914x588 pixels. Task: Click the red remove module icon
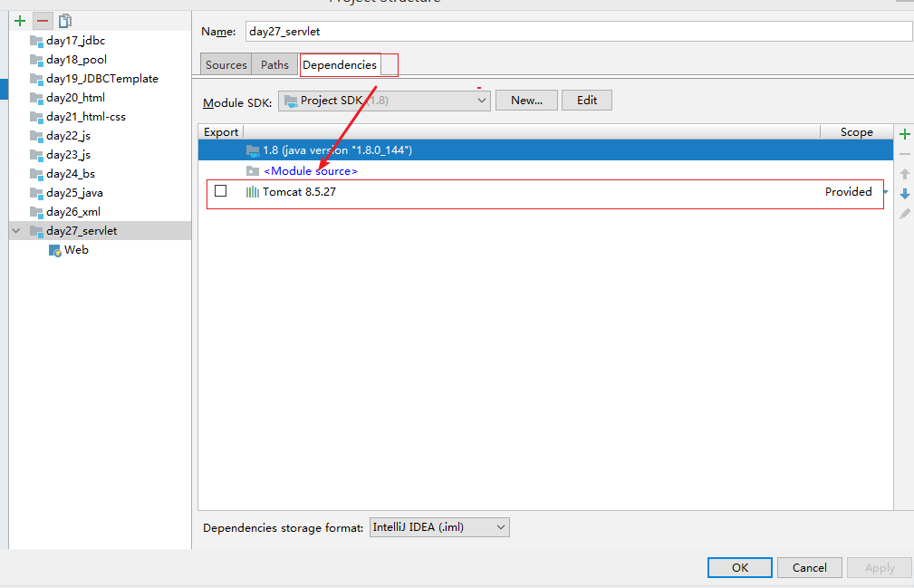pos(43,21)
